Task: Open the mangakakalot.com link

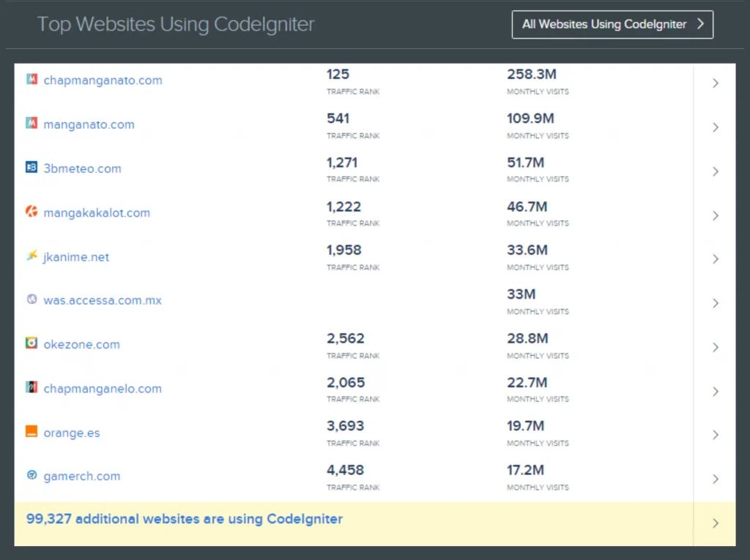Action: (x=97, y=213)
